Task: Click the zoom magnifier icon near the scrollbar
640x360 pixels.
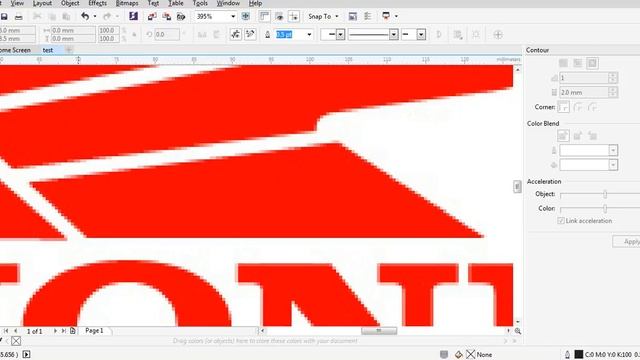Action: 518,331
